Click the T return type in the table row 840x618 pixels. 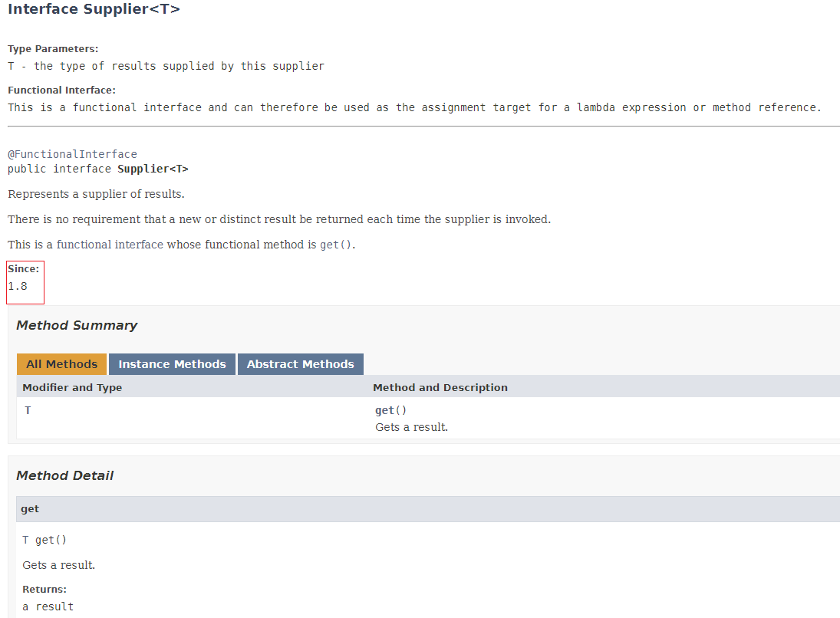(28, 410)
